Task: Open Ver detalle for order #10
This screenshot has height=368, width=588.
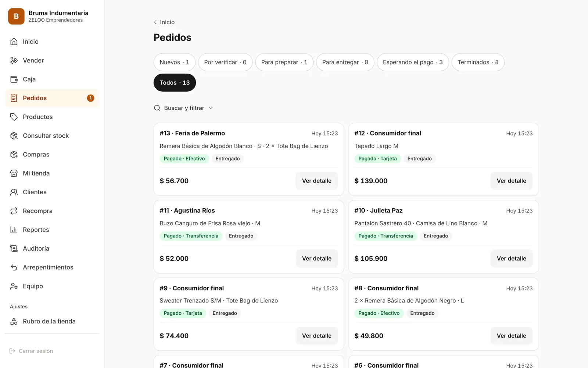Action: [512, 258]
